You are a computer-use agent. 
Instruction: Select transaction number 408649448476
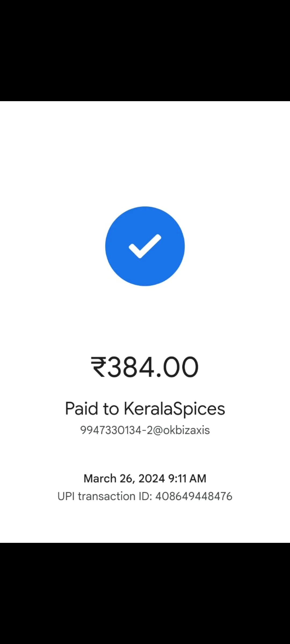pos(194,496)
